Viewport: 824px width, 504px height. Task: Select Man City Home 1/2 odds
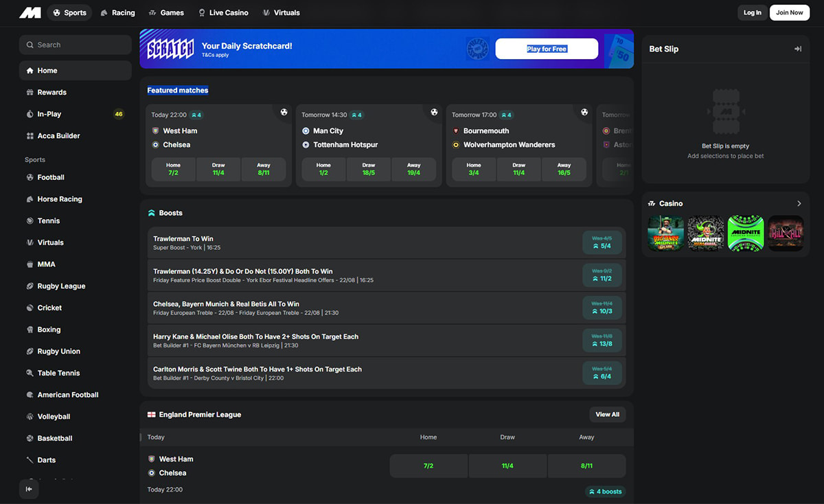coord(323,169)
